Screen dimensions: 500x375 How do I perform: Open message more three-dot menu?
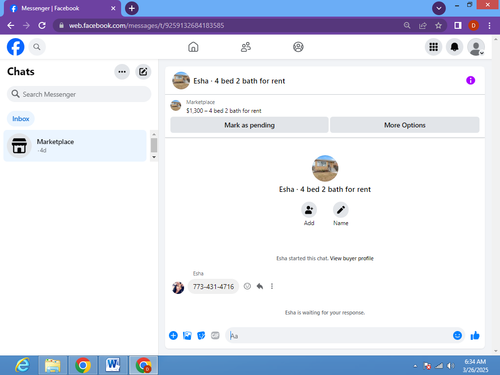click(272, 286)
